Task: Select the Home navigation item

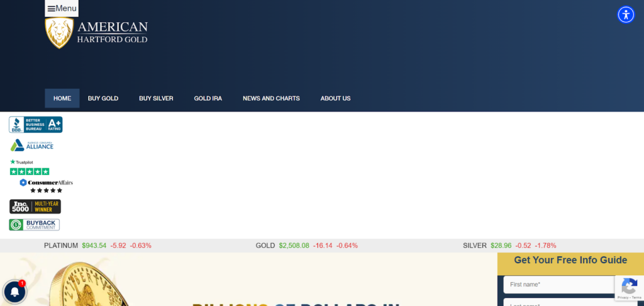Action: coord(62,98)
